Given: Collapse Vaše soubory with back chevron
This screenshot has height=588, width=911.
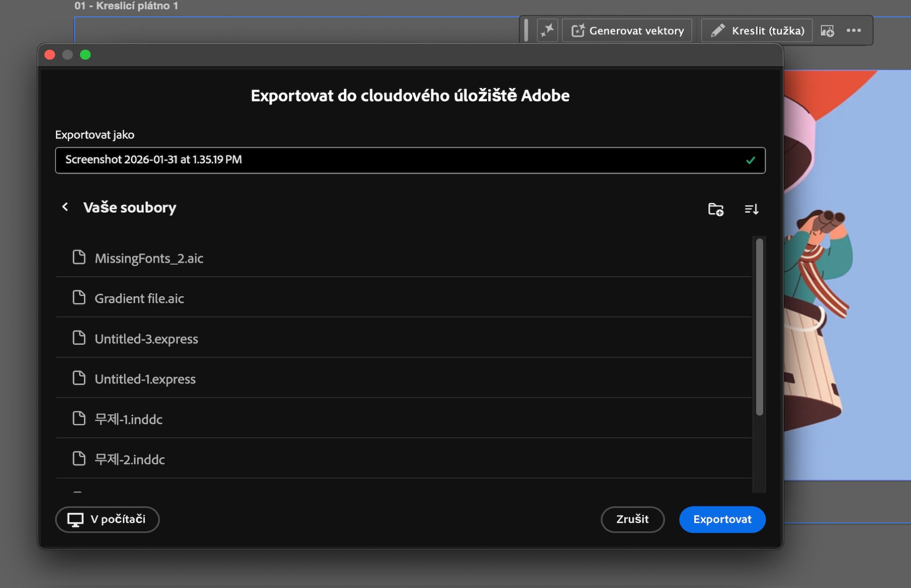Looking at the screenshot, I should [65, 207].
